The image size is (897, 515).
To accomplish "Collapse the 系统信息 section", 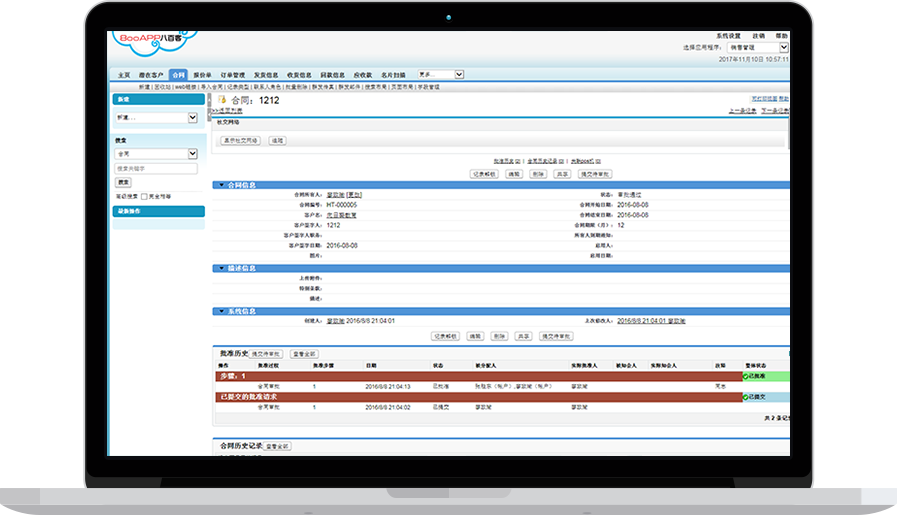I will tap(221, 311).
